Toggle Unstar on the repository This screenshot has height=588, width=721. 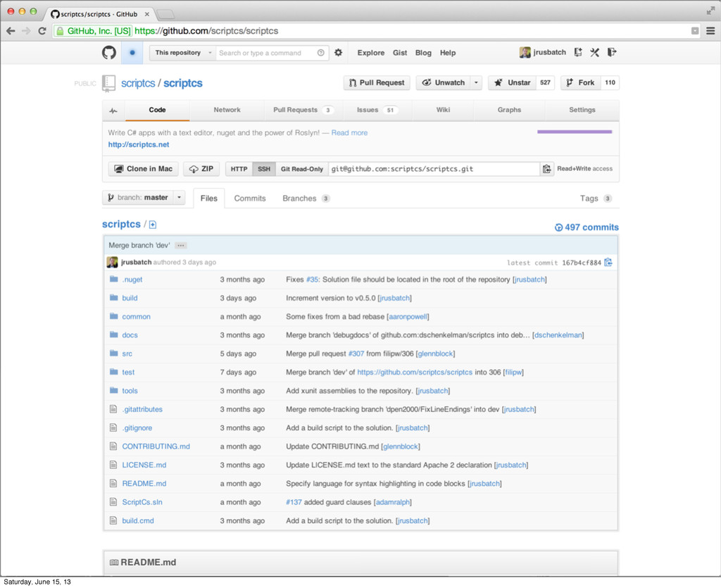[513, 83]
